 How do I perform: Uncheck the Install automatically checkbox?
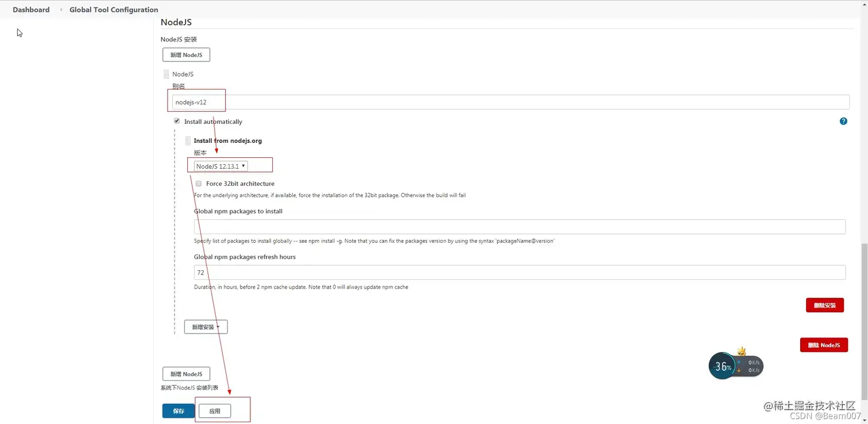click(x=177, y=121)
